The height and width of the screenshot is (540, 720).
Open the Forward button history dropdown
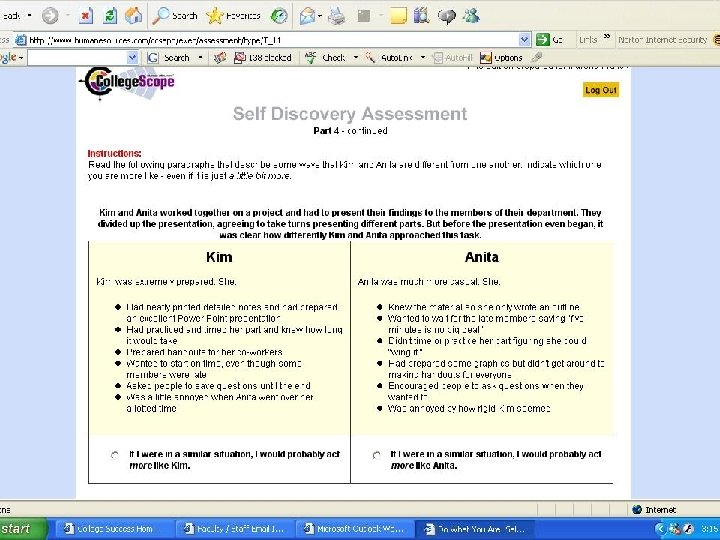click(68, 16)
